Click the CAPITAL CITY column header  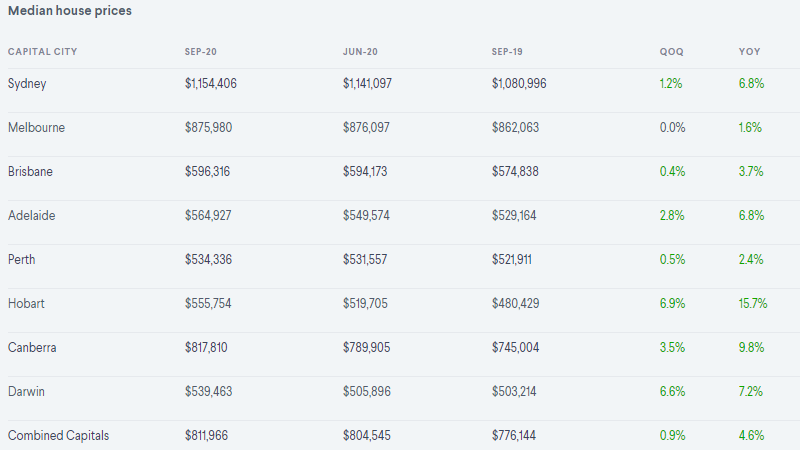coord(42,52)
